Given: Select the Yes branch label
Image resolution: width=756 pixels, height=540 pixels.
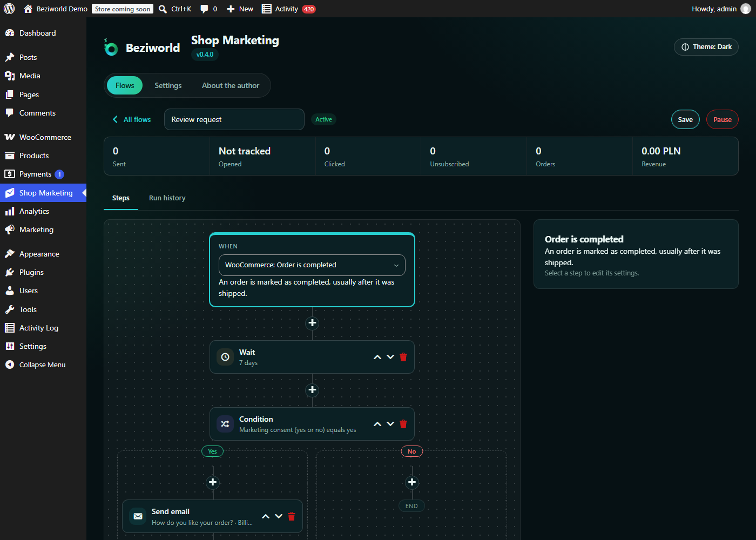Looking at the screenshot, I should pos(212,451).
